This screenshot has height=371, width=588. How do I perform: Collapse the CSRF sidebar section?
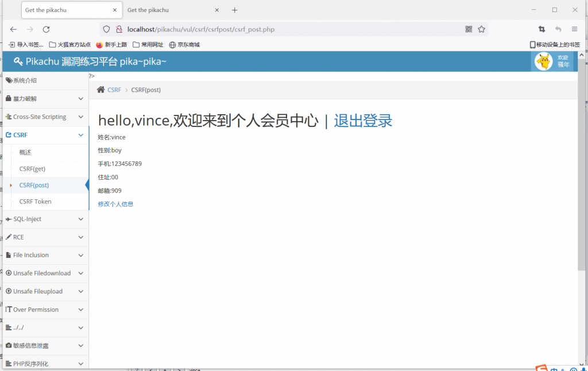pos(45,135)
